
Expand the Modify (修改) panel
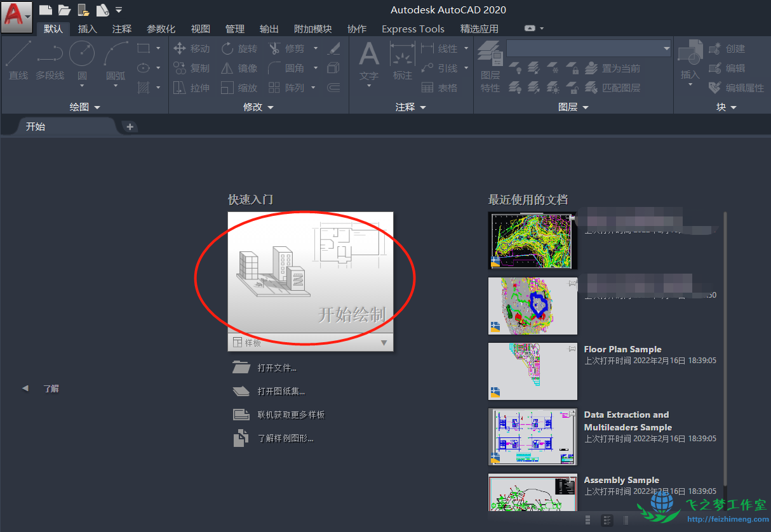(258, 107)
